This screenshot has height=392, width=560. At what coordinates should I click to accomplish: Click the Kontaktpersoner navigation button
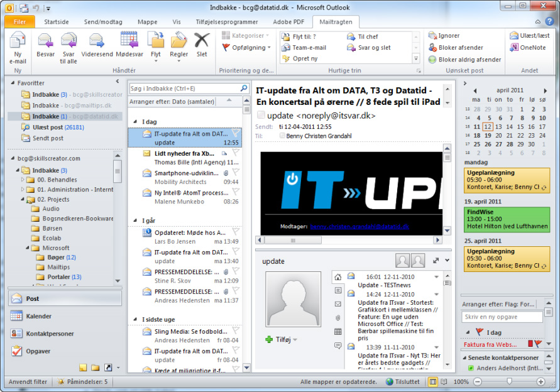(49, 334)
